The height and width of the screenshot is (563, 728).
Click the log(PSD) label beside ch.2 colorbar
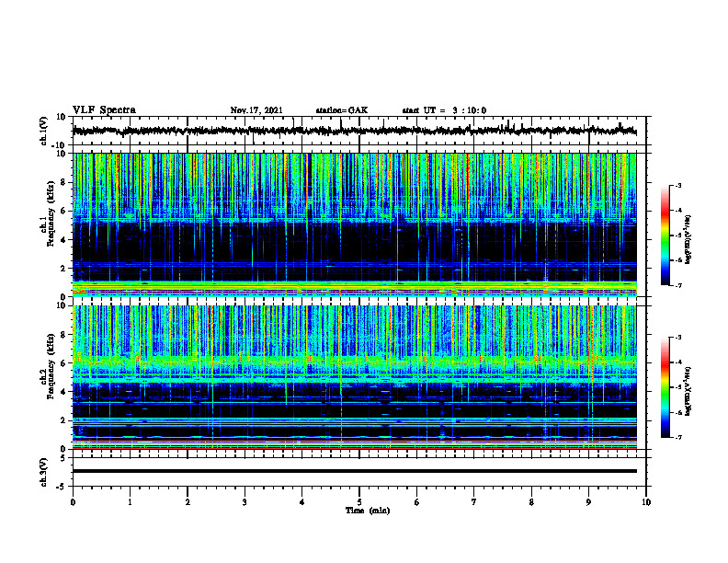click(688, 391)
